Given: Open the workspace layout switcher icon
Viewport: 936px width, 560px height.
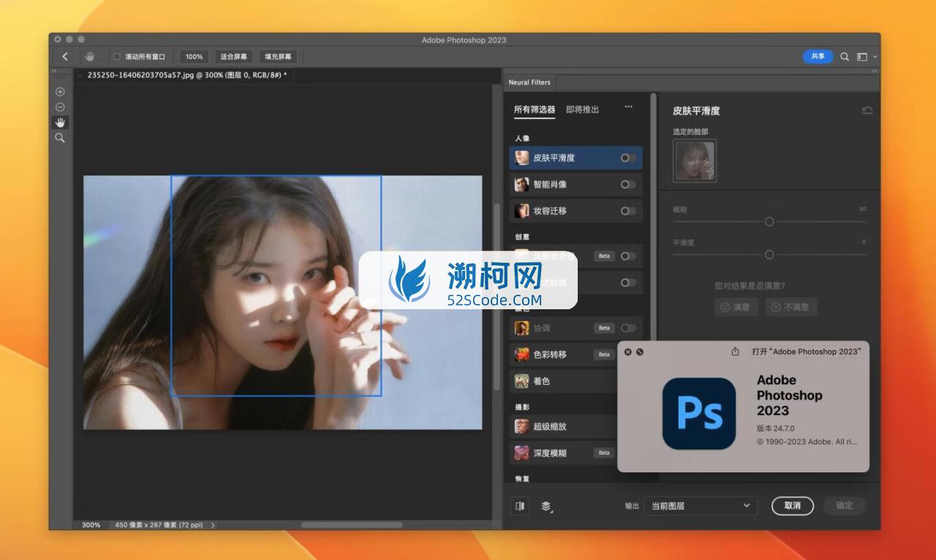Looking at the screenshot, I should click(862, 56).
